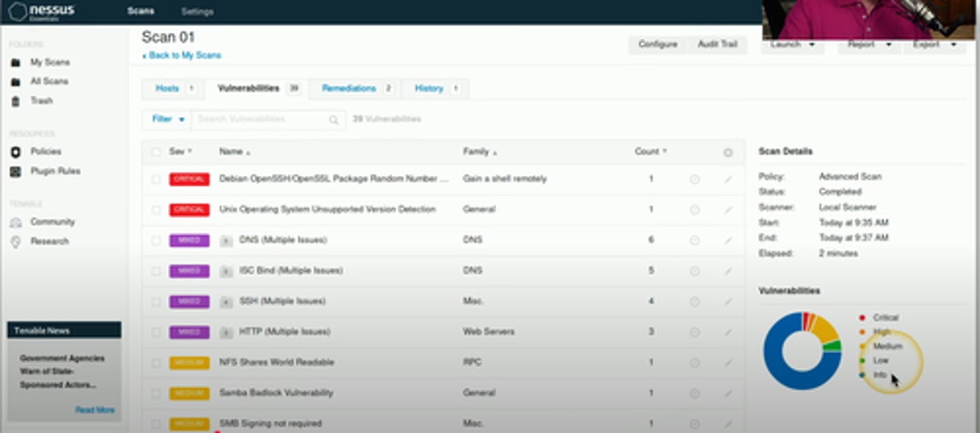980x433 pixels.
Task: Open the Filter dropdown
Action: (x=167, y=119)
